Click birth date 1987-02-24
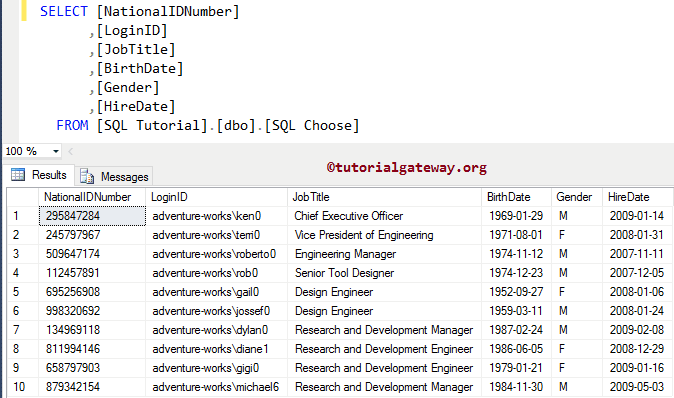674x398 pixels. (x=516, y=330)
